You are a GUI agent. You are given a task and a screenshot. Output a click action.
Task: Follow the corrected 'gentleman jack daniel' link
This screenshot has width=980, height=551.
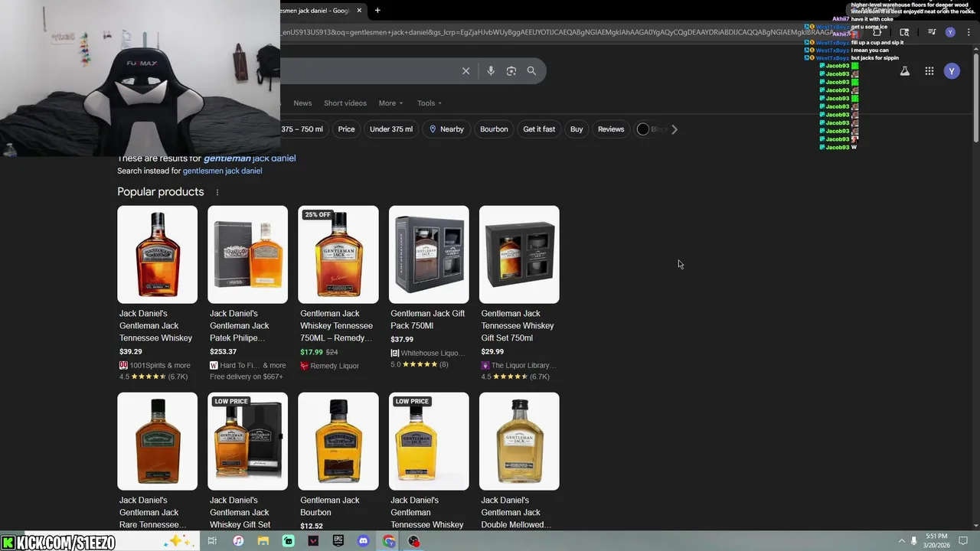[x=250, y=158]
